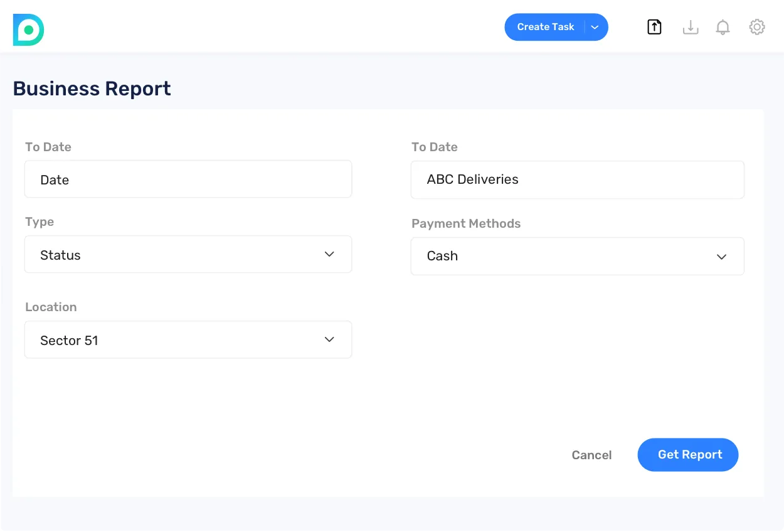Click the chevron in the Cash dropdown

[721, 257]
